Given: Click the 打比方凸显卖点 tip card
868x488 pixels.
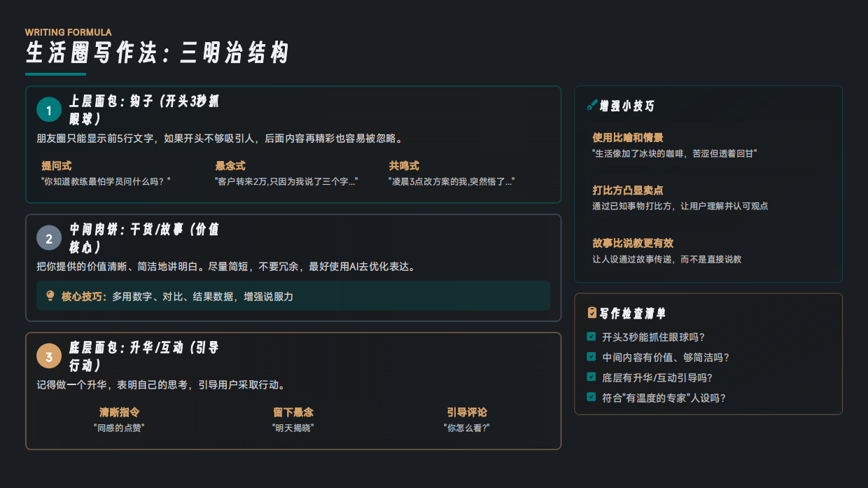Looking at the screenshot, I should click(x=708, y=198).
